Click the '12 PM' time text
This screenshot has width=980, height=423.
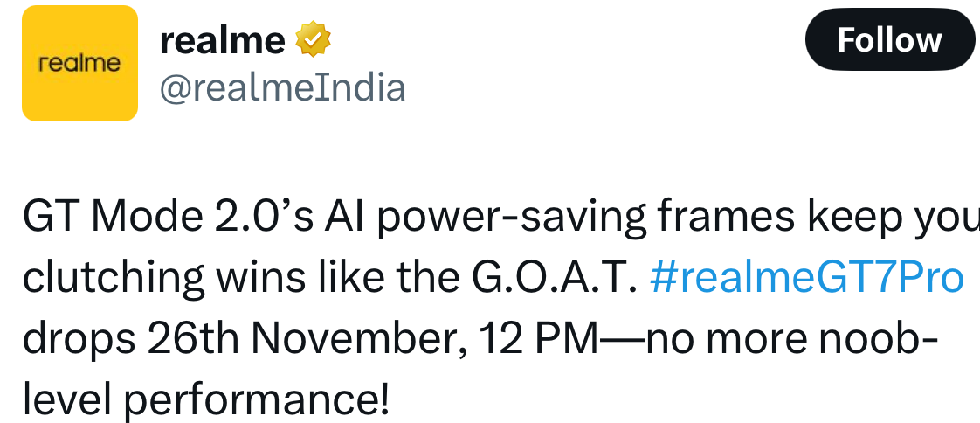coord(540,339)
